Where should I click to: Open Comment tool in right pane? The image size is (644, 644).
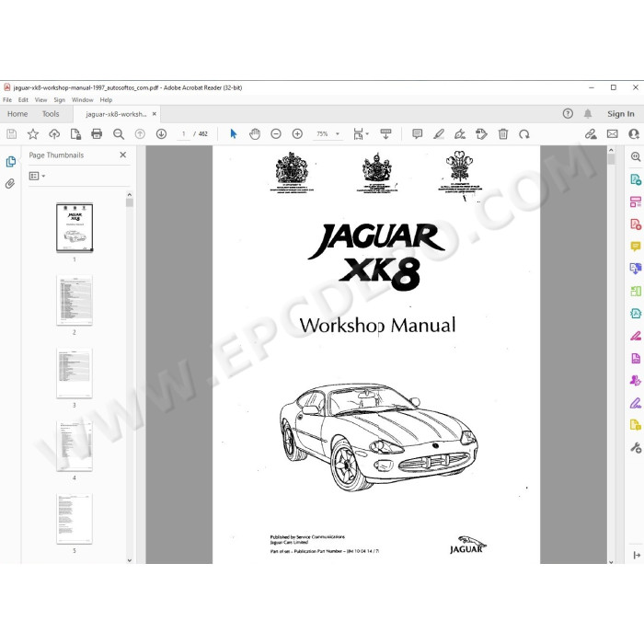pyautogui.click(x=636, y=247)
